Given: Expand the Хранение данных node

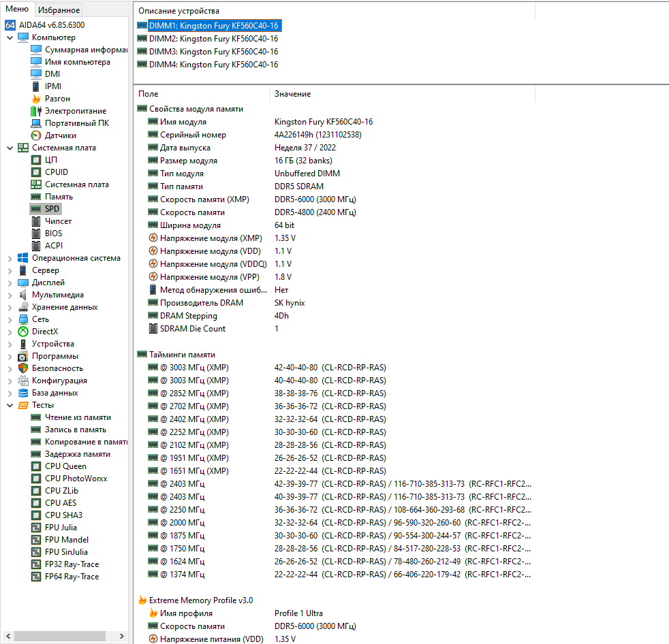Looking at the screenshot, I should pos(10,307).
